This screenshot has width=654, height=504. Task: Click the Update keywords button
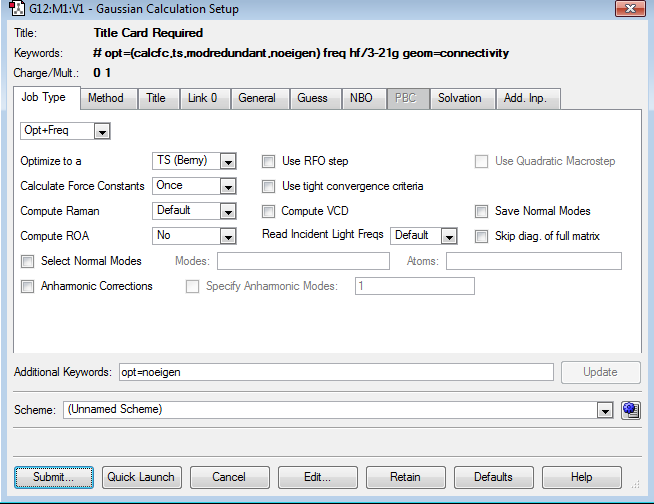coord(601,372)
